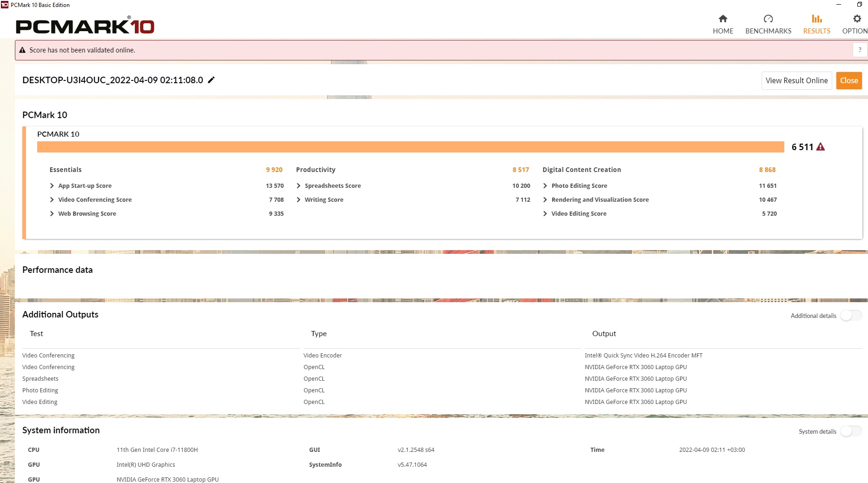
Task: Click the Performance data heading
Action: click(x=57, y=270)
